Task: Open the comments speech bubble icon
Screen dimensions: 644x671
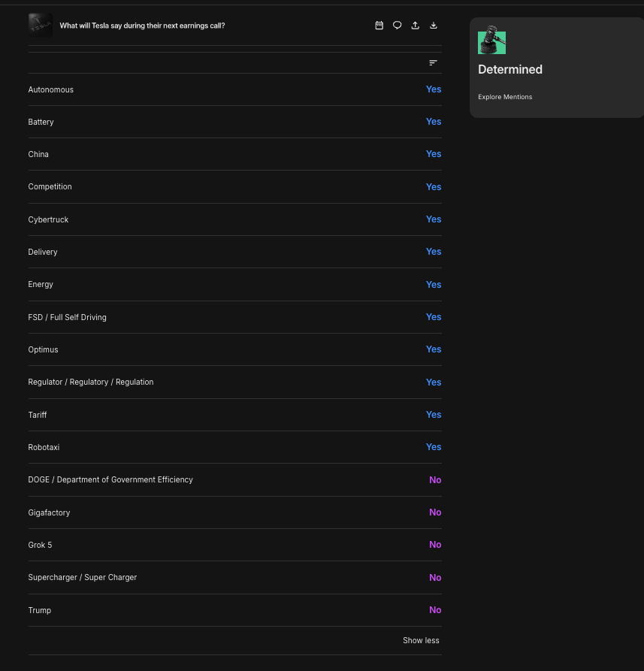Action: click(x=397, y=26)
